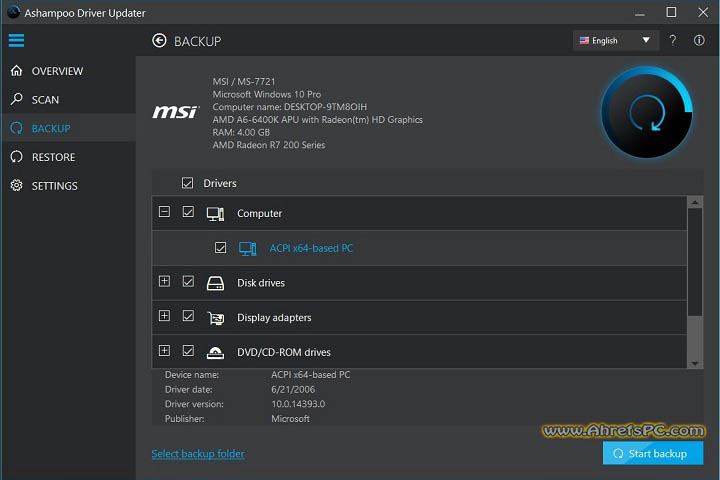
Task: Click the scrollbar up arrow in driver list
Action: 695,202
